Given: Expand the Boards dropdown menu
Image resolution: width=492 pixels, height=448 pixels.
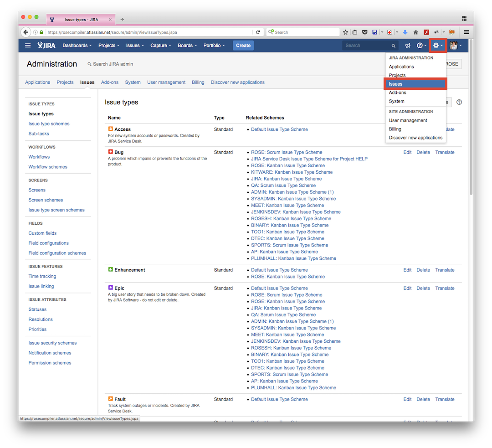Looking at the screenshot, I should [x=187, y=46].
